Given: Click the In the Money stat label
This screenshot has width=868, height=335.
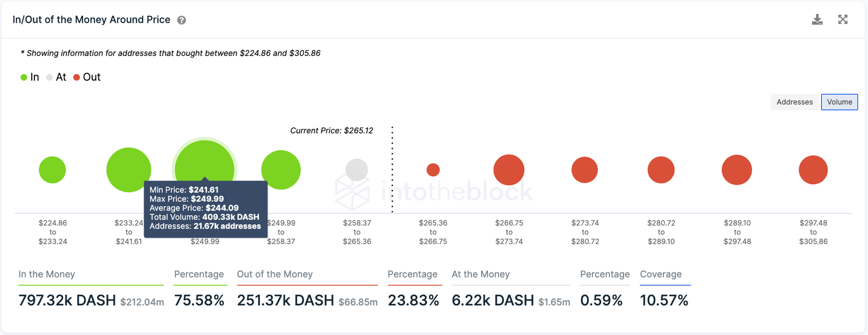Looking at the screenshot, I should [46, 274].
